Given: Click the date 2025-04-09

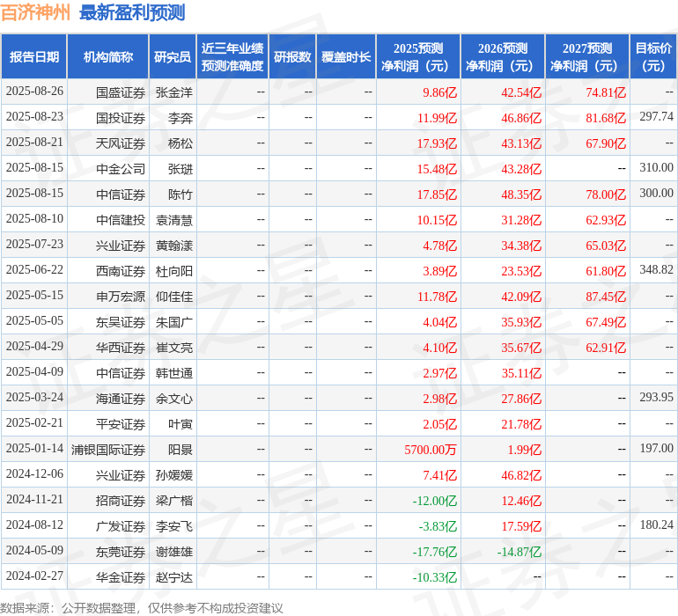Looking at the screenshot, I should click(x=34, y=371).
